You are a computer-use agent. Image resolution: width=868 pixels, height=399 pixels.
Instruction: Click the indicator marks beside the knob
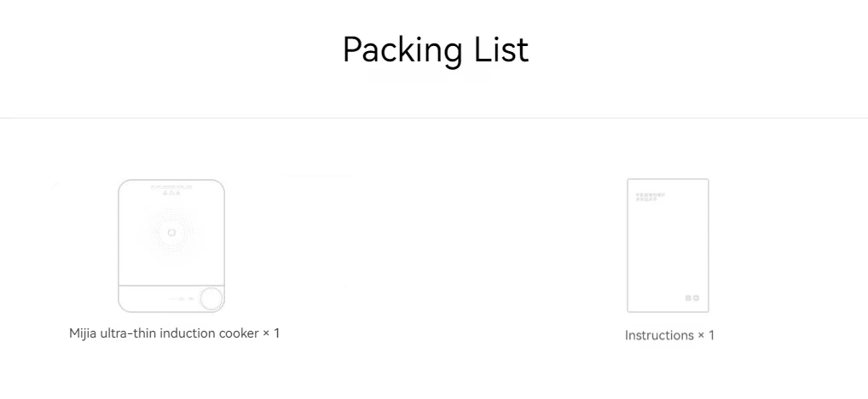182,299
